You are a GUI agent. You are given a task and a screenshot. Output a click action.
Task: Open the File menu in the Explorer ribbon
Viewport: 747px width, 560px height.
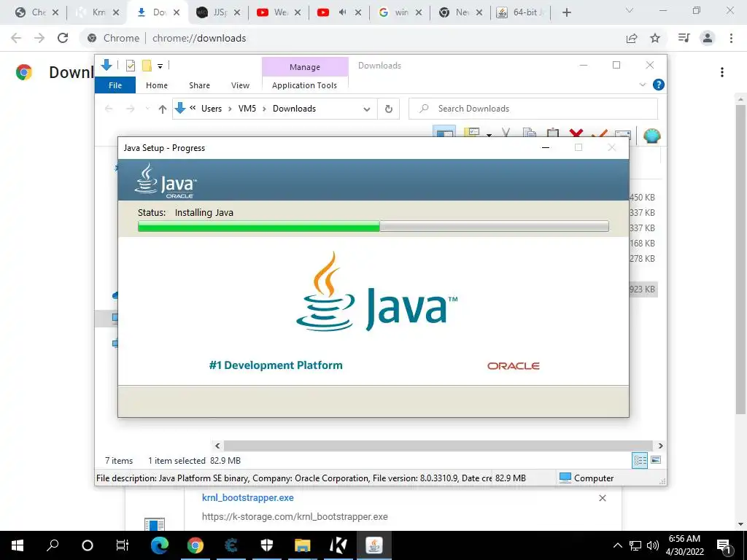pos(115,85)
